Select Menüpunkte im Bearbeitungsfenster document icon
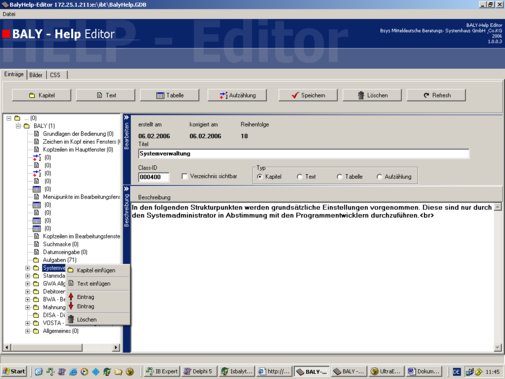The image size is (505, 379). tap(37, 197)
